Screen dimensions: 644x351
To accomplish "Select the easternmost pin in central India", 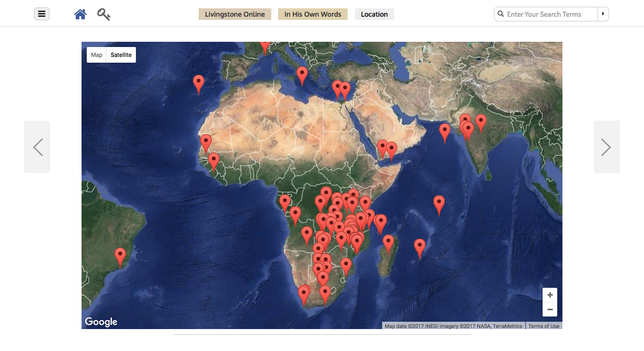I will (x=481, y=124).
